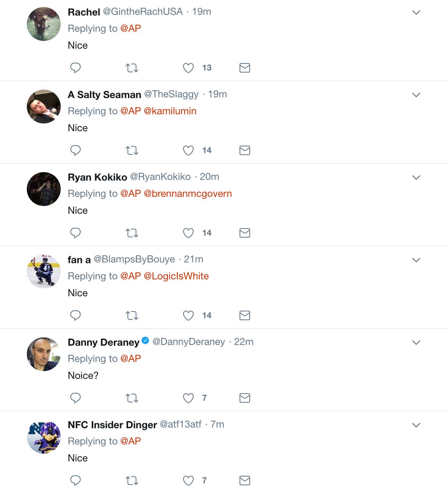448x491 pixels.
Task: Open Danny Deraney's profile name
Action: (103, 342)
